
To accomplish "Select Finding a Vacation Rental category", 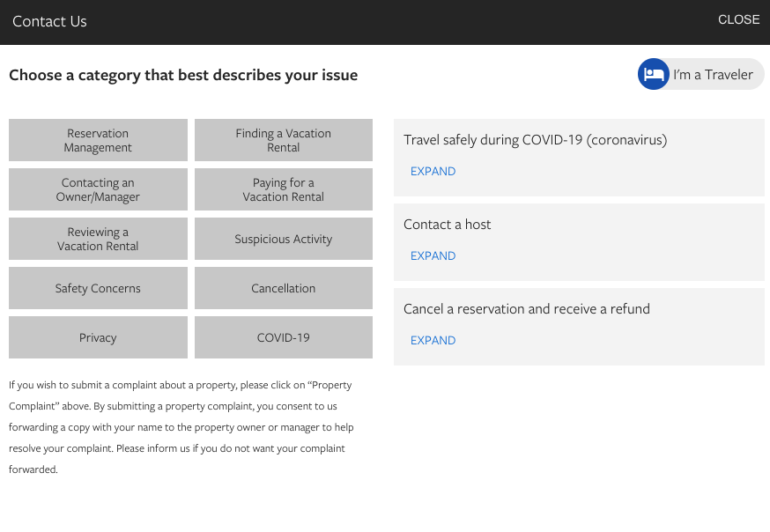I will [x=284, y=140].
